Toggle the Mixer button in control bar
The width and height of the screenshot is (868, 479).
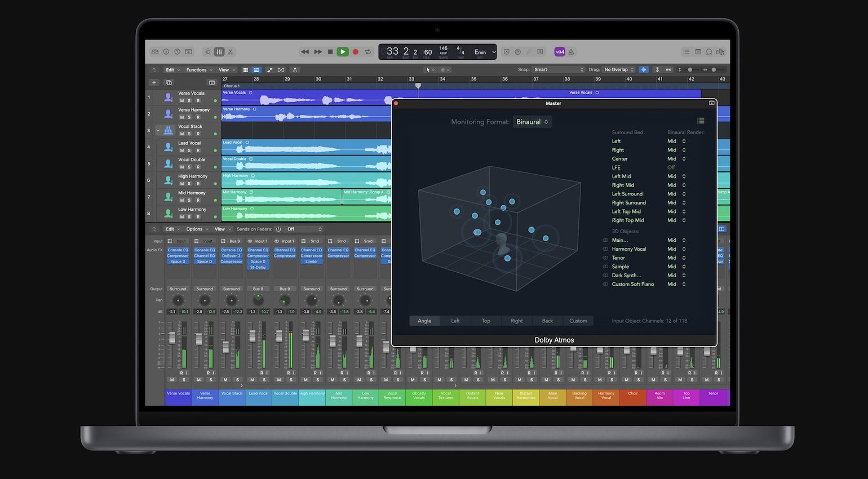(x=219, y=52)
